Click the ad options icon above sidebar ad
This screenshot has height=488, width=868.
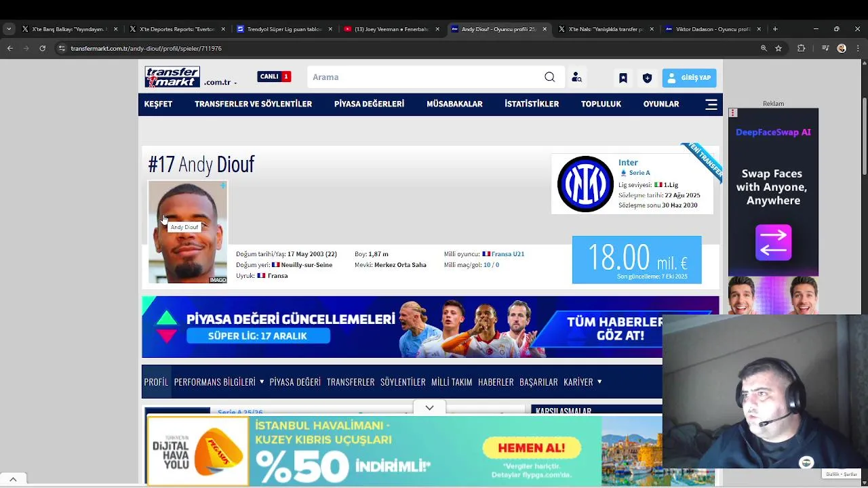[x=733, y=113]
